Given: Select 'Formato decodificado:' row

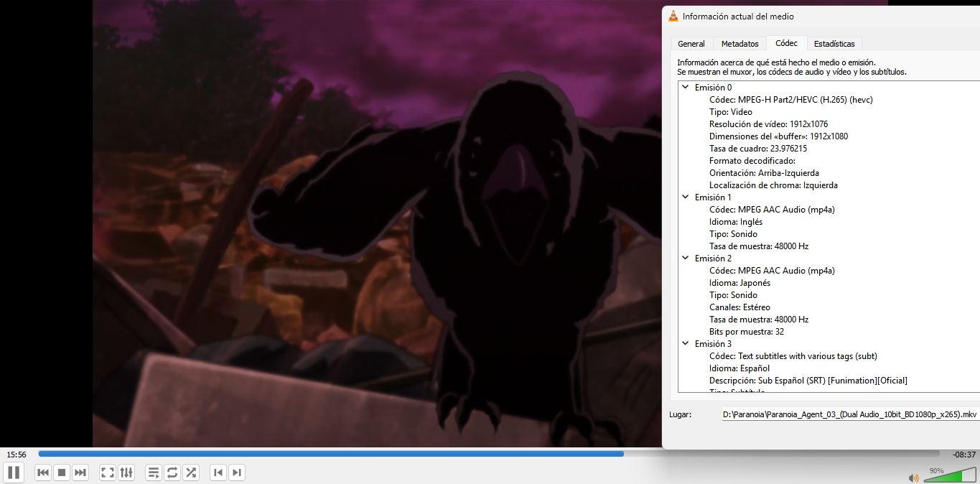Looking at the screenshot, I should 752,161.
